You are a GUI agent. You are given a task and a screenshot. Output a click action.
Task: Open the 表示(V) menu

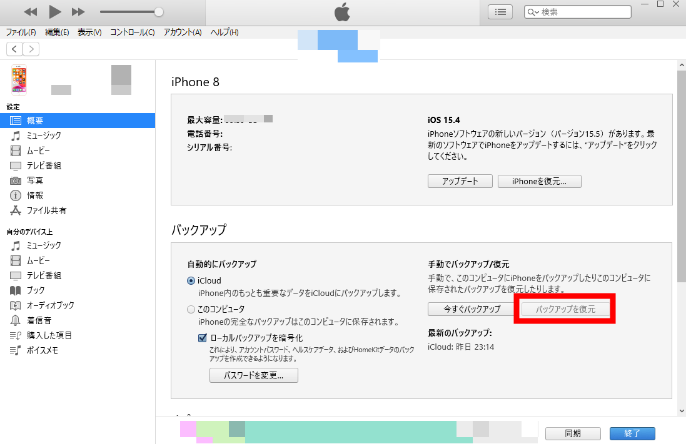point(89,32)
